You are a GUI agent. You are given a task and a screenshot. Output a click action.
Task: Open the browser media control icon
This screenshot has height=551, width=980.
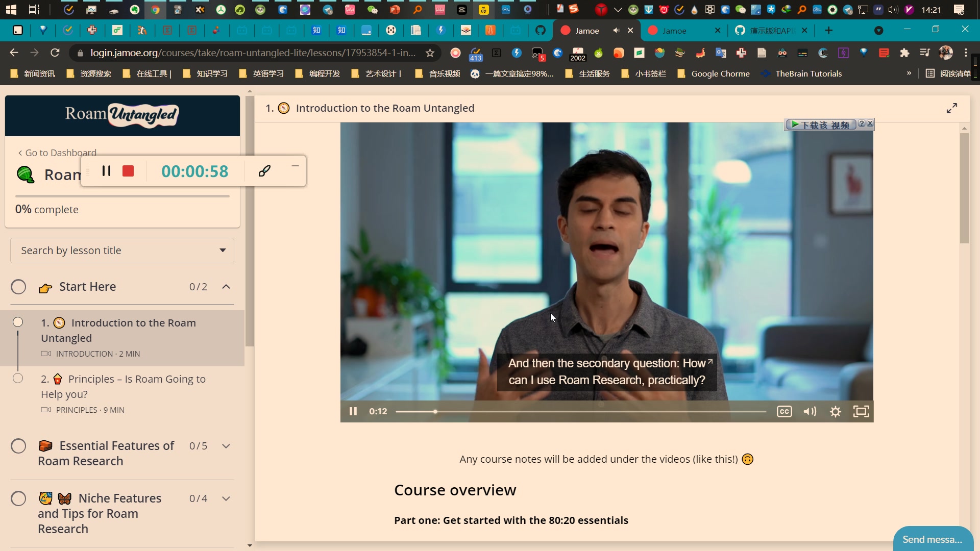(x=924, y=53)
